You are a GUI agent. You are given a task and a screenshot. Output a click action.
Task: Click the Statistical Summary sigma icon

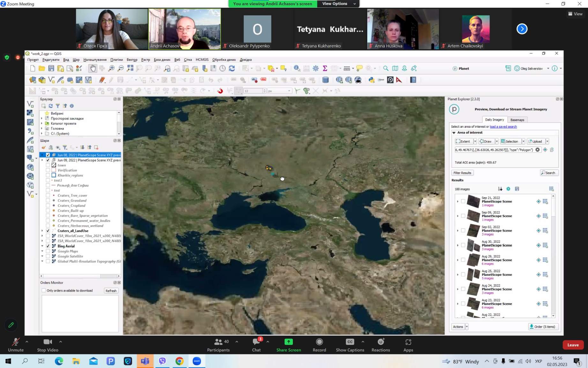325,68
